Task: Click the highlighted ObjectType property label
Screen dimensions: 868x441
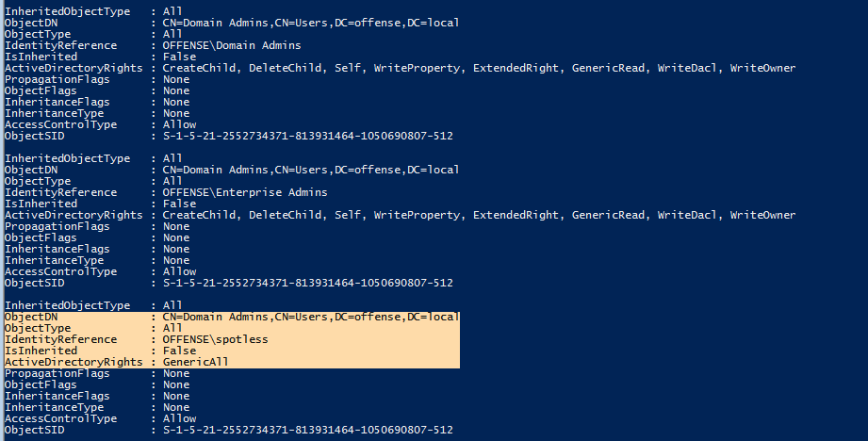Action: pos(38,328)
